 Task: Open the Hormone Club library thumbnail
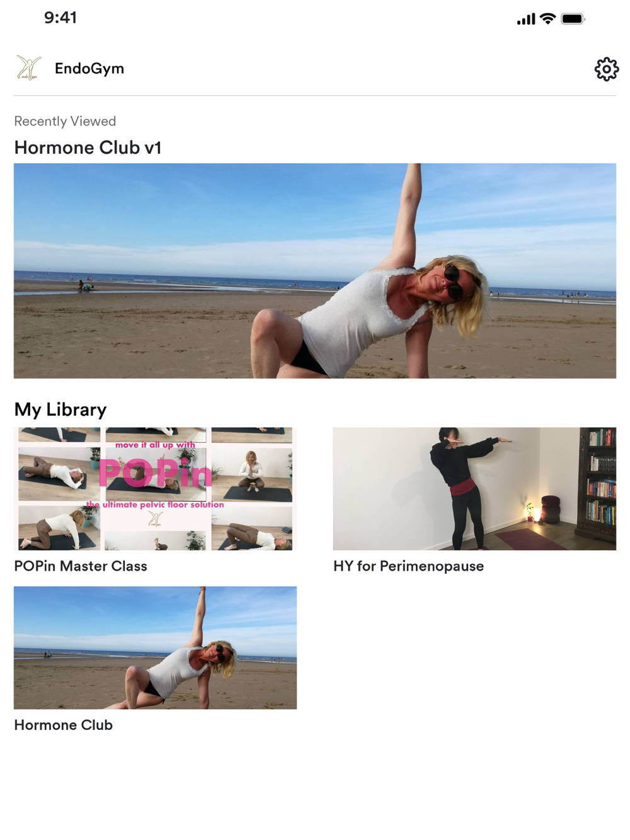155,648
